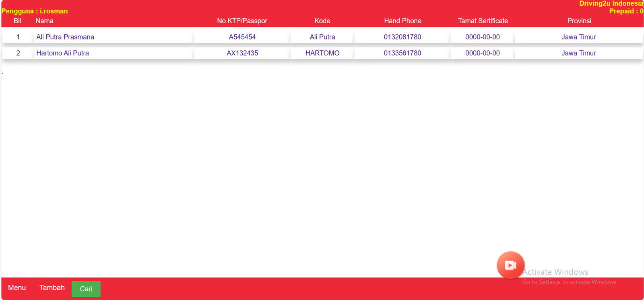Click Tambah to add a record
Image resolution: width=644 pixels, height=300 pixels.
52,288
